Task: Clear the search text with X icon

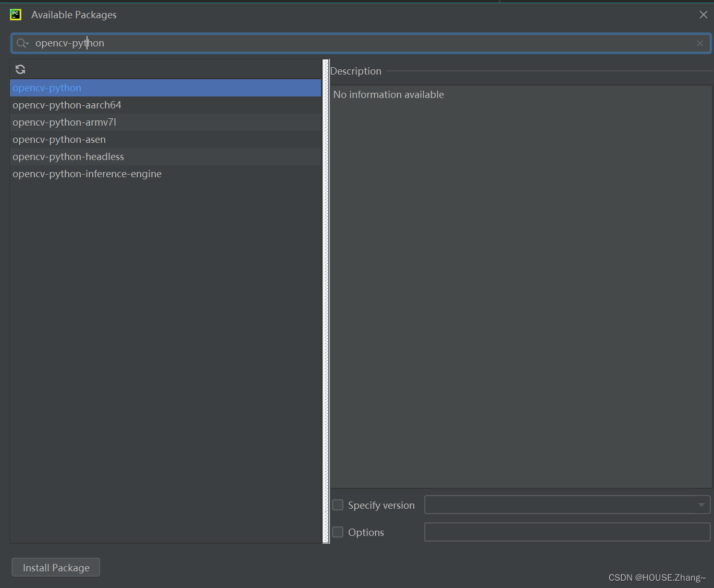Action: [700, 43]
